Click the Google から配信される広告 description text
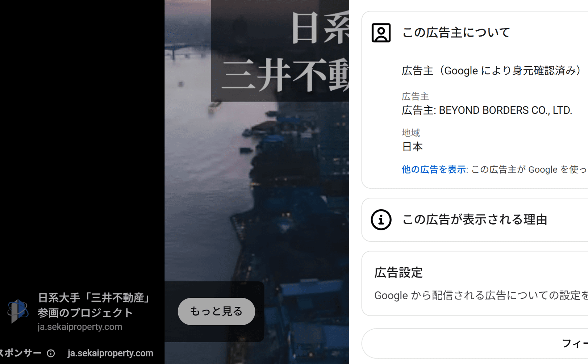 click(x=481, y=296)
